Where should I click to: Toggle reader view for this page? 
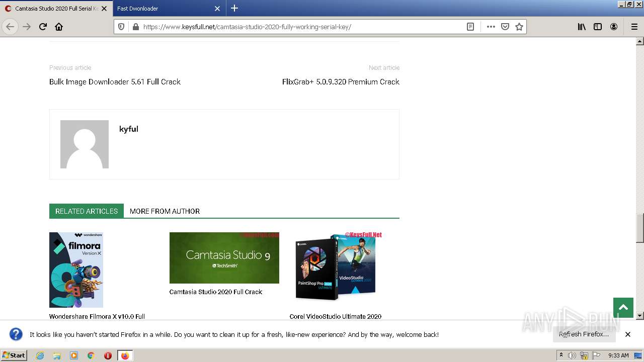(x=470, y=27)
